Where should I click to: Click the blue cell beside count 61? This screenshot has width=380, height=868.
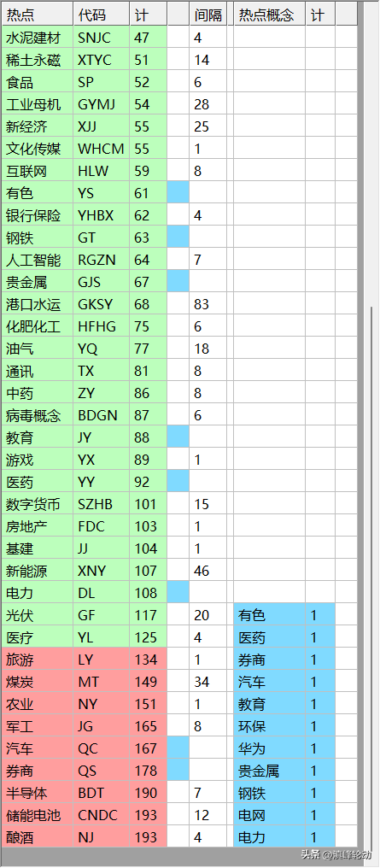click(178, 192)
